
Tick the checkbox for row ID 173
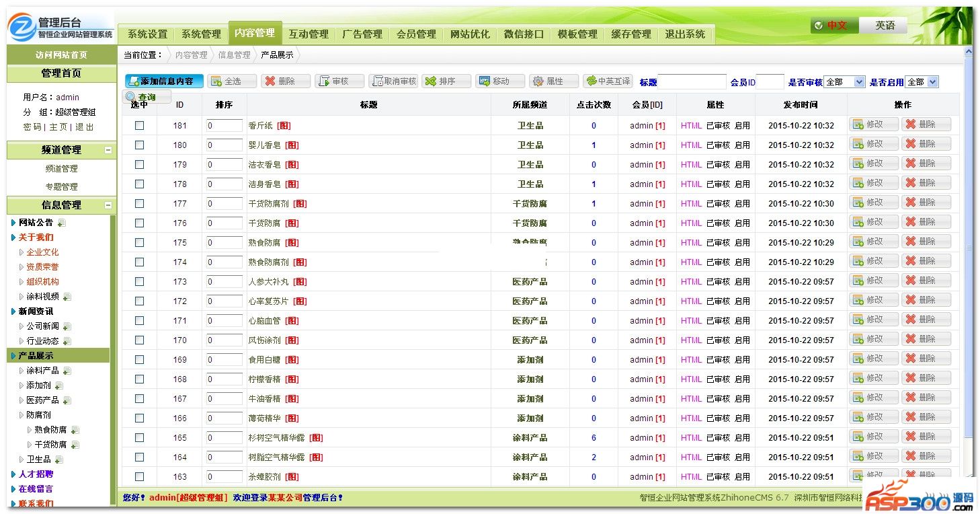click(139, 281)
